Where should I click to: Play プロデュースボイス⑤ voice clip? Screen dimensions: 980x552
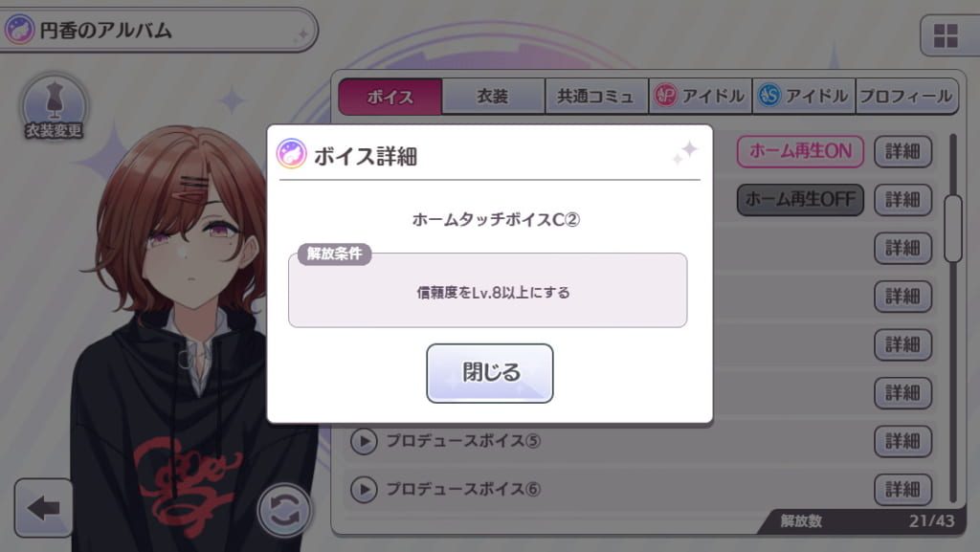pyautogui.click(x=364, y=441)
